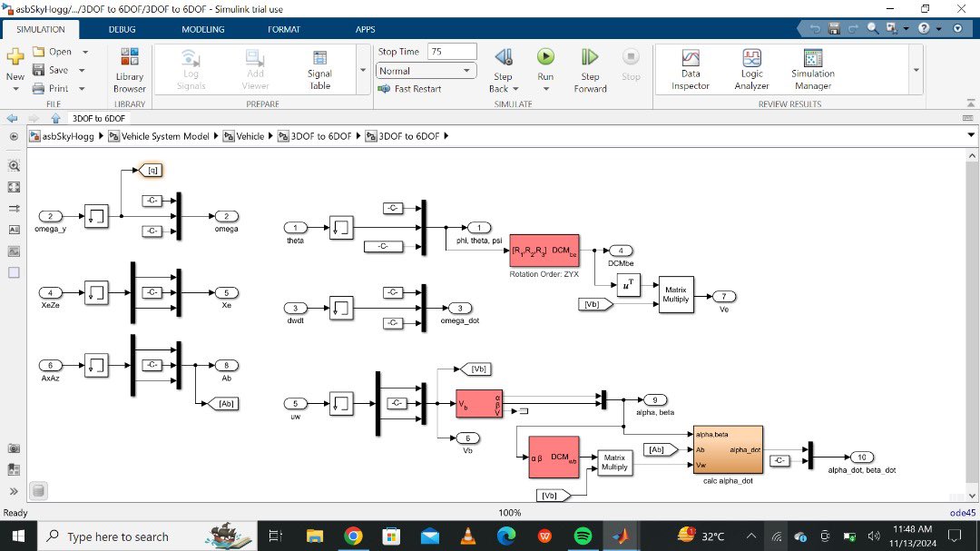Click the Open folder icon
This screenshot has height=551, width=980.
(x=39, y=51)
